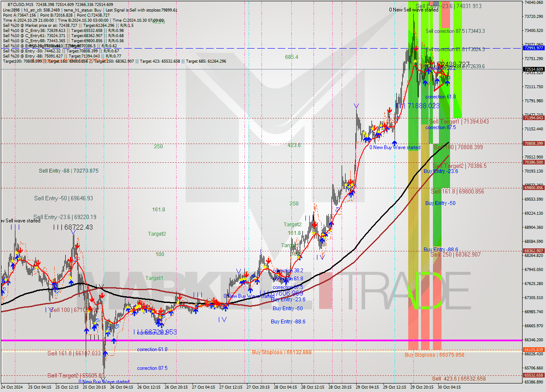Click the 'I I 71888.023' wave label
The image size is (546, 392).
point(417,105)
